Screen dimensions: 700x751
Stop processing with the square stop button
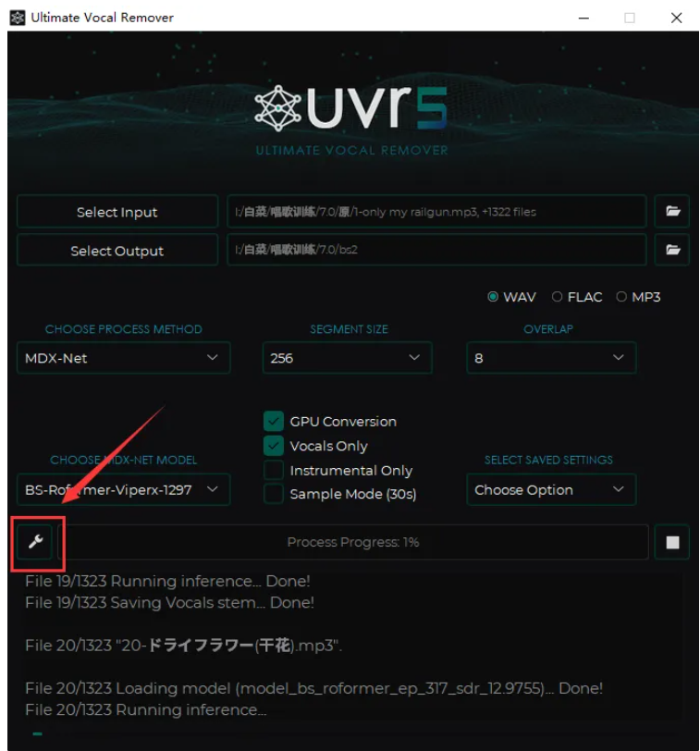tap(671, 542)
